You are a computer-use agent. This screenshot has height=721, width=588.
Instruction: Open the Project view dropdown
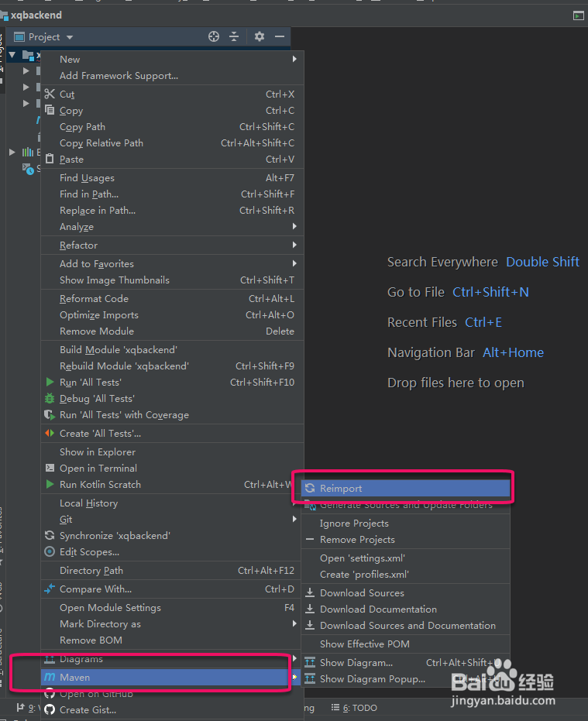tap(51, 36)
